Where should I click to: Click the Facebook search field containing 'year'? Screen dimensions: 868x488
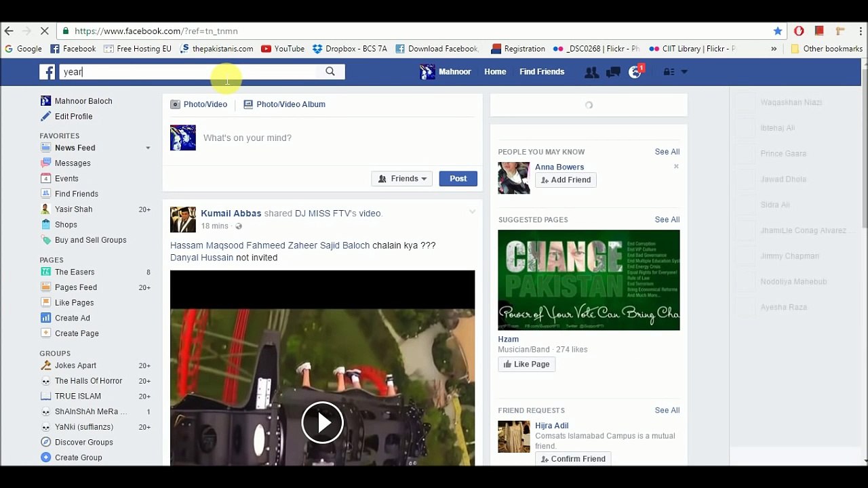pyautogui.click(x=188, y=72)
